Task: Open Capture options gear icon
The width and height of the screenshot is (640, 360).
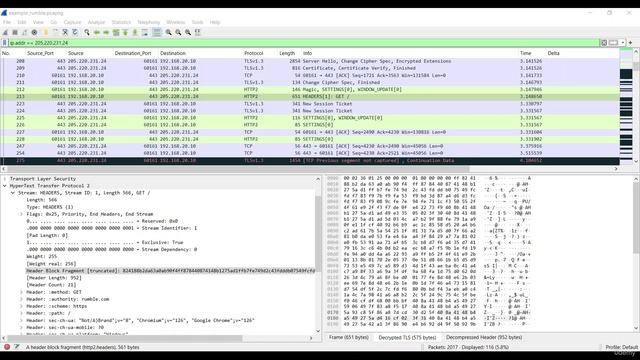Action: tap(34, 32)
